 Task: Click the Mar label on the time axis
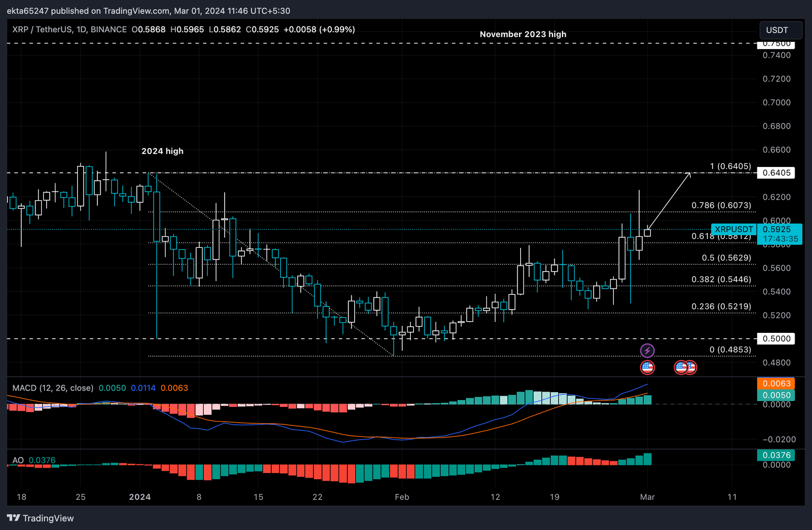pos(647,497)
